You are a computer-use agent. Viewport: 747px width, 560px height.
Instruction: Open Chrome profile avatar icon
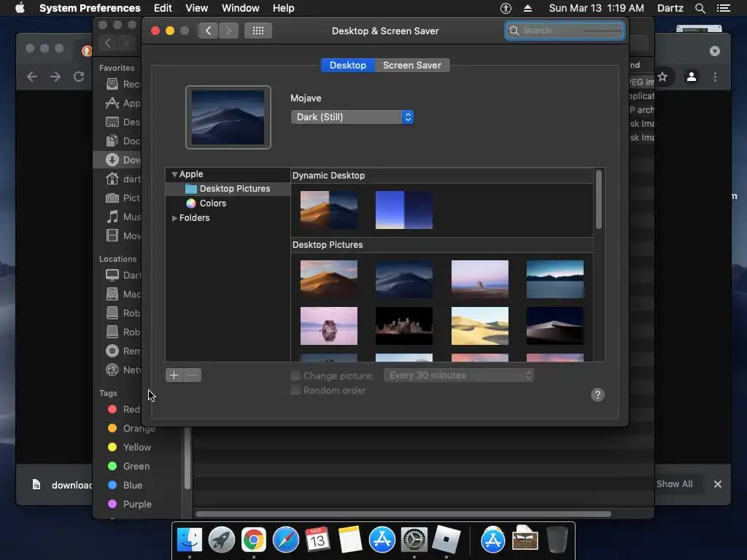point(692,77)
